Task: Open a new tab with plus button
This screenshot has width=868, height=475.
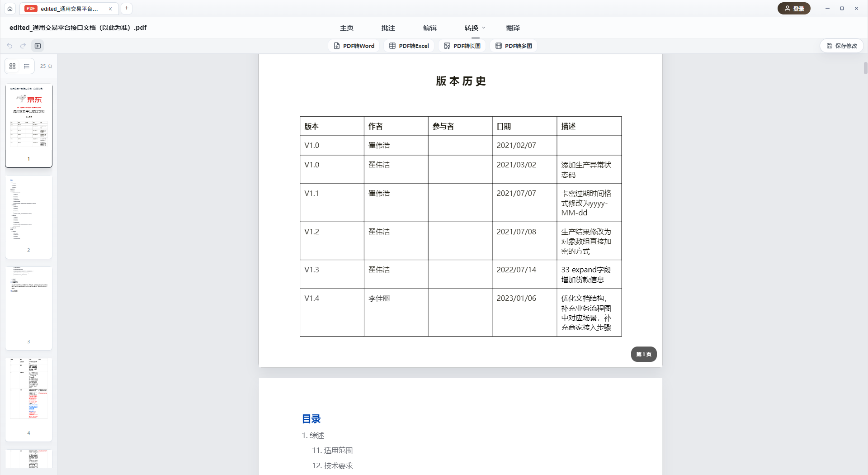Action: pyautogui.click(x=127, y=8)
